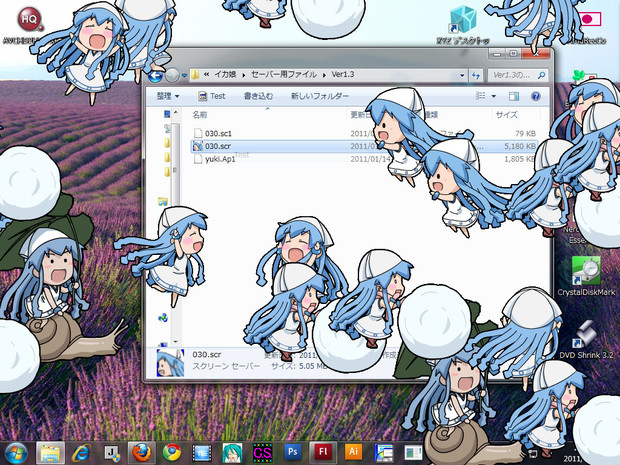
Task: Open the TE film-strip taskbar icon
Action: coord(202,453)
